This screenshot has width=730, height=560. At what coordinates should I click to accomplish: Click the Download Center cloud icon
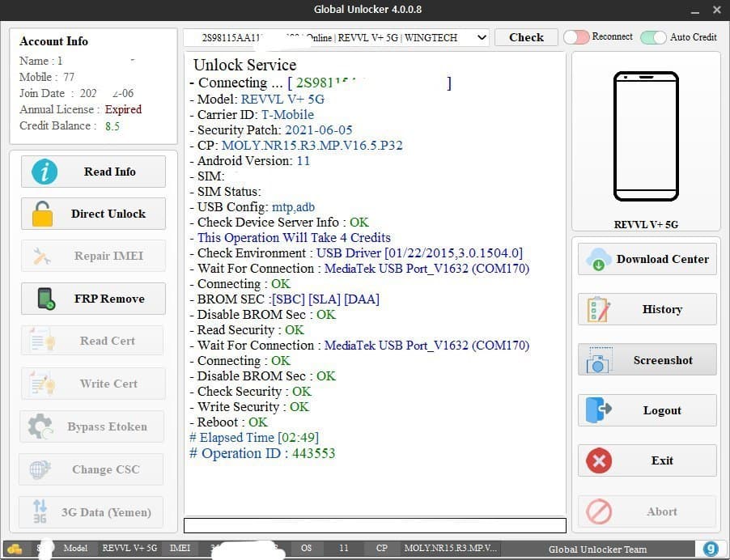[599, 259]
